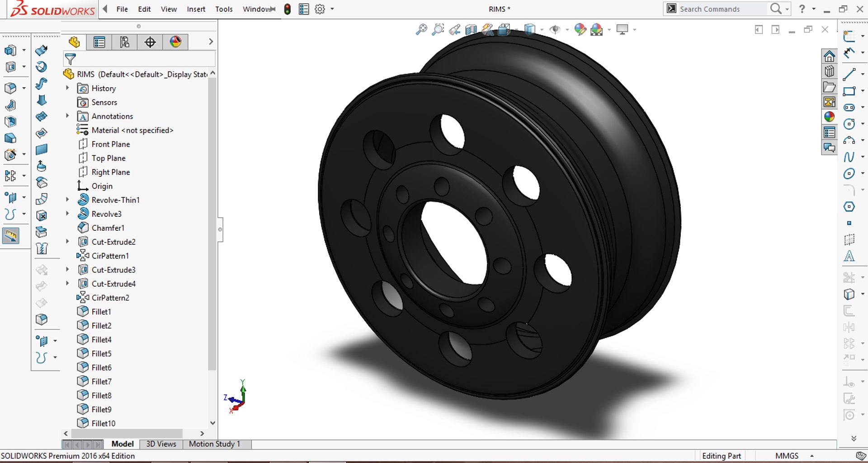
Task: Open the PropertyManager tab
Action: pyautogui.click(x=99, y=42)
